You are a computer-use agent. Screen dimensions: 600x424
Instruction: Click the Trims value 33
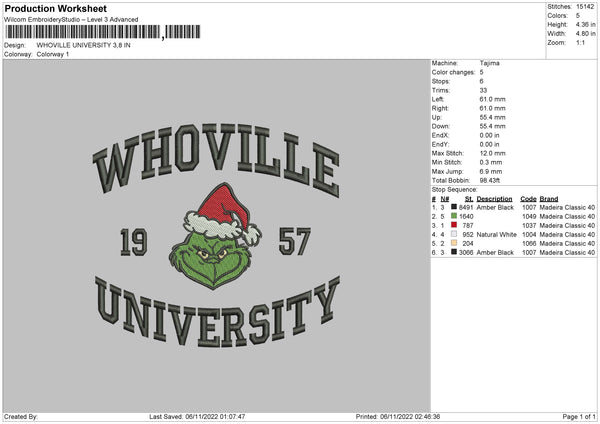[x=483, y=90]
